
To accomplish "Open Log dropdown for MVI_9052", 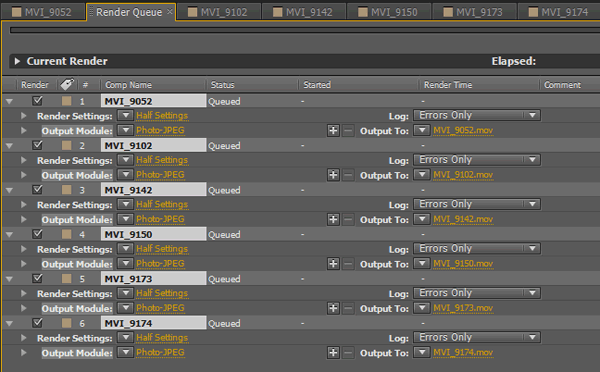I will click(x=477, y=115).
